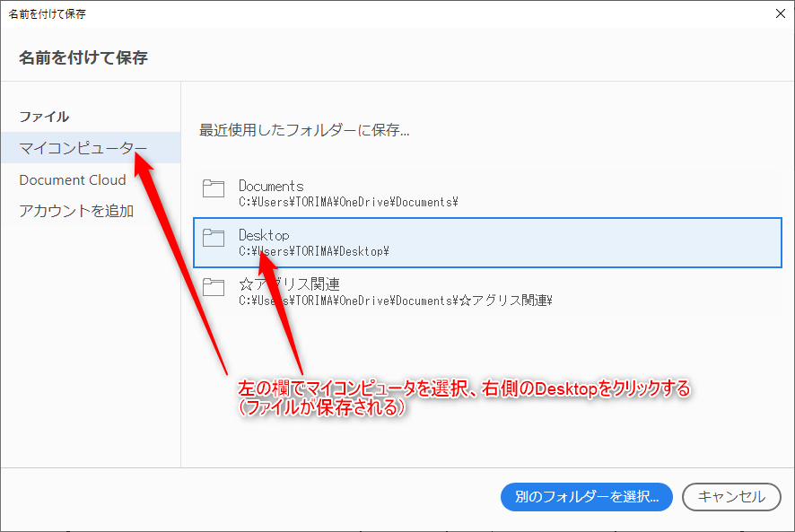Choose アカウントを追加 in sidebar
Screen dimensions: 795x532
pos(76,211)
